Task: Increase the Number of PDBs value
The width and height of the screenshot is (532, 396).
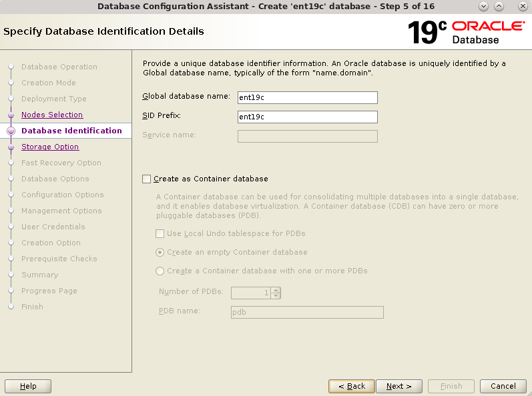Action: point(276,290)
